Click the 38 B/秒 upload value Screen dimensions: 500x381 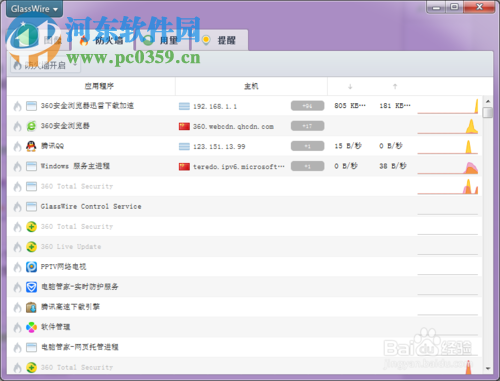[393, 166]
